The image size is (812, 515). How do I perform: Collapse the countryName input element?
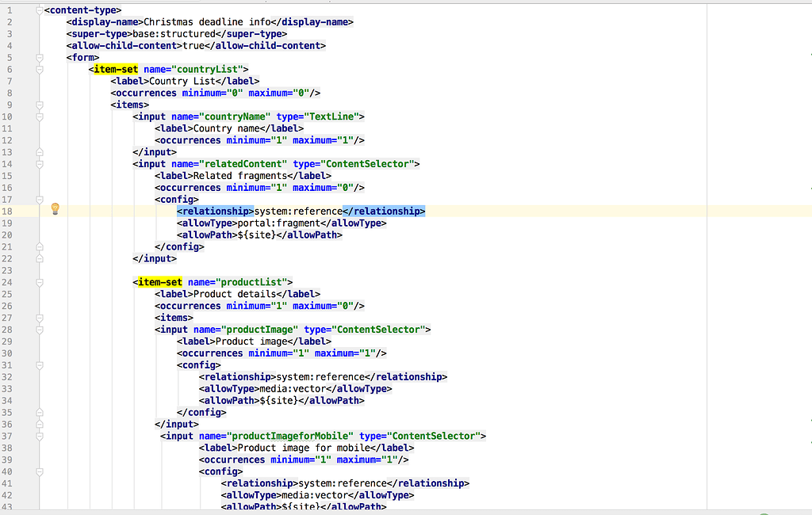(x=38, y=116)
